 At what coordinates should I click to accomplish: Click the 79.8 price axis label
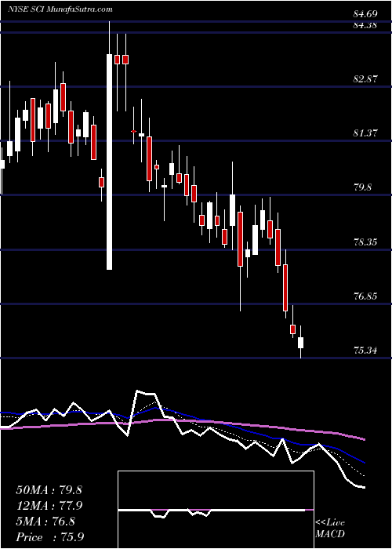(362, 187)
